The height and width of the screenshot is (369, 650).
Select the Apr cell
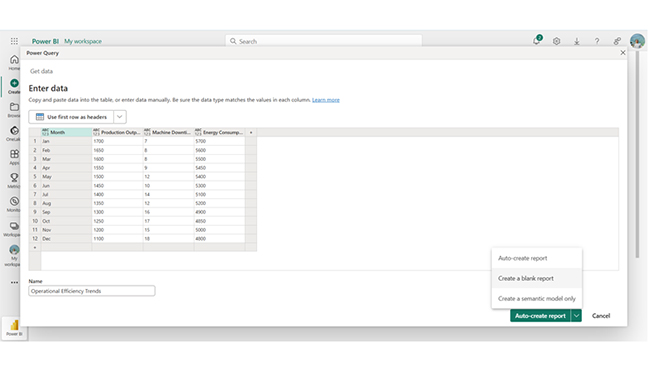tap(66, 168)
